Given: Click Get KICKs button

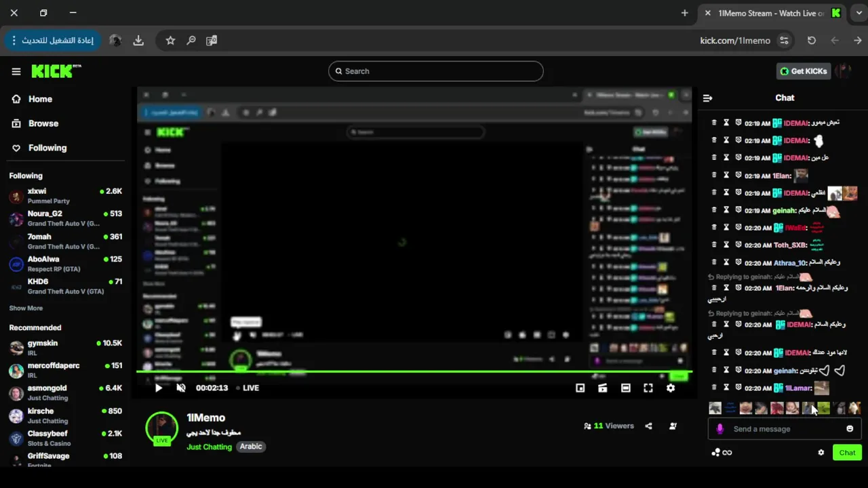Looking at the screenshot, I should coord(804,71).
